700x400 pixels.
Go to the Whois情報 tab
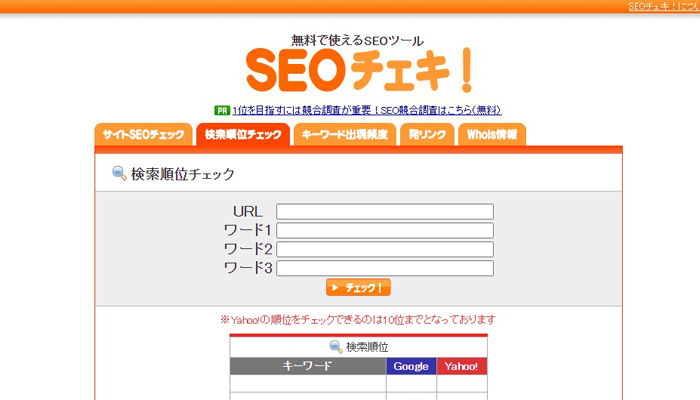point(492,134)
